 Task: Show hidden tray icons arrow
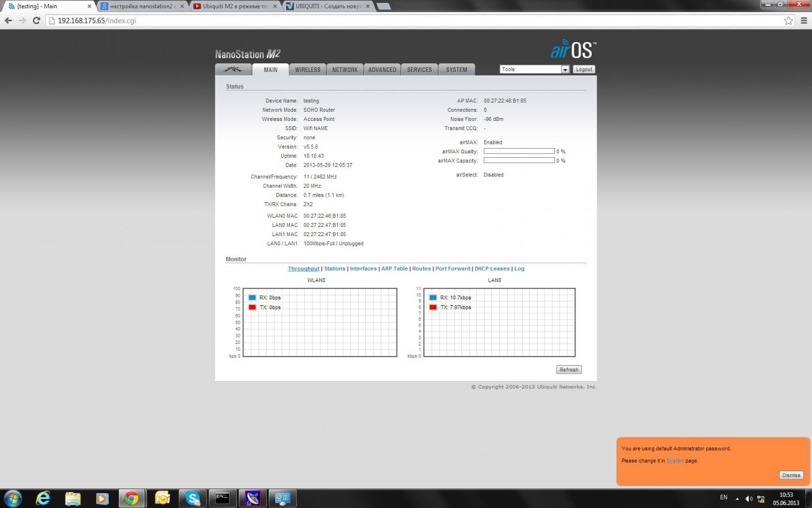[x=737, y=499]
